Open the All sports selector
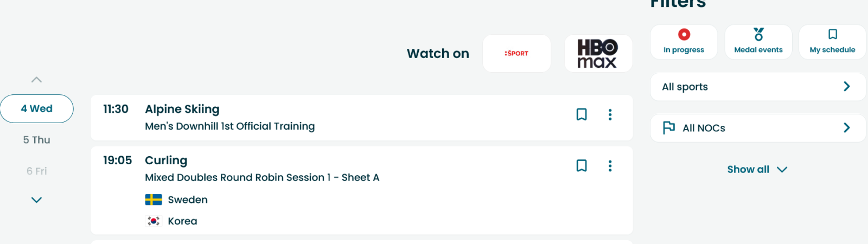Image resolution: width=868 pixels, height=244 pixels. click(758, 87)
